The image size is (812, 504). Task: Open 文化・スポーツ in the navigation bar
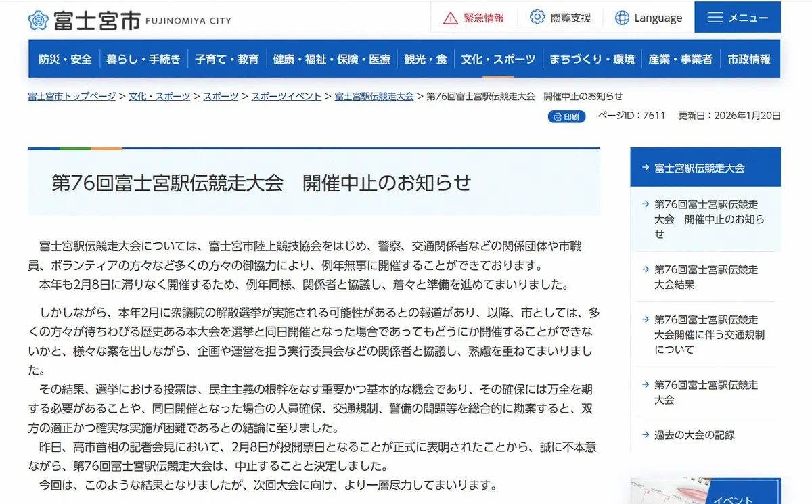pyautogui.click(x=498, y=60)
